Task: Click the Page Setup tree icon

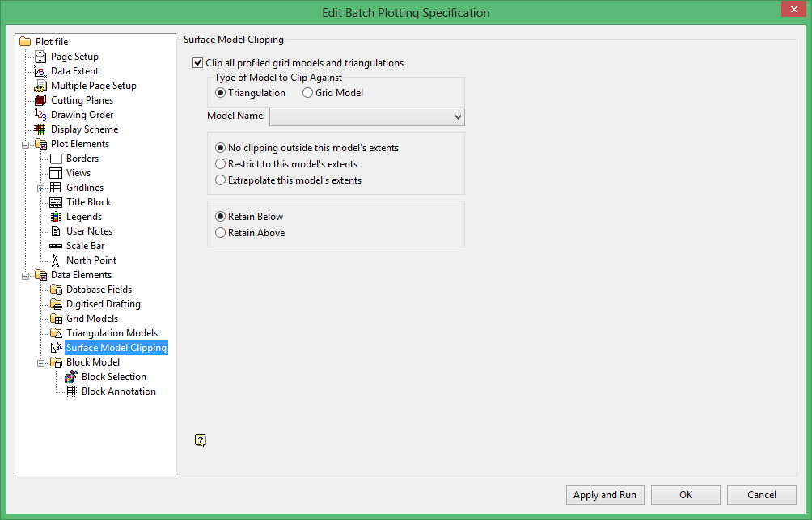Action: (40, 57)
